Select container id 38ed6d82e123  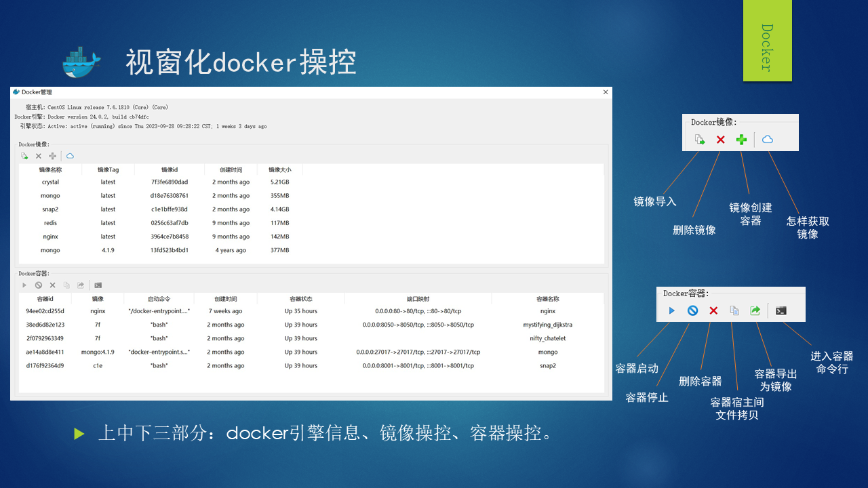pos(45,325)
